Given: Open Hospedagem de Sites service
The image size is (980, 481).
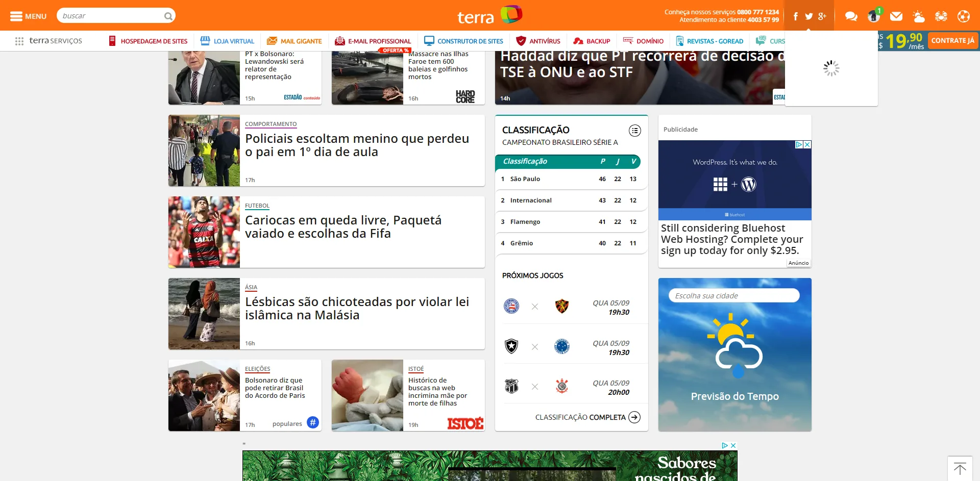Looking at the screenshot, I should click(148, 41).
